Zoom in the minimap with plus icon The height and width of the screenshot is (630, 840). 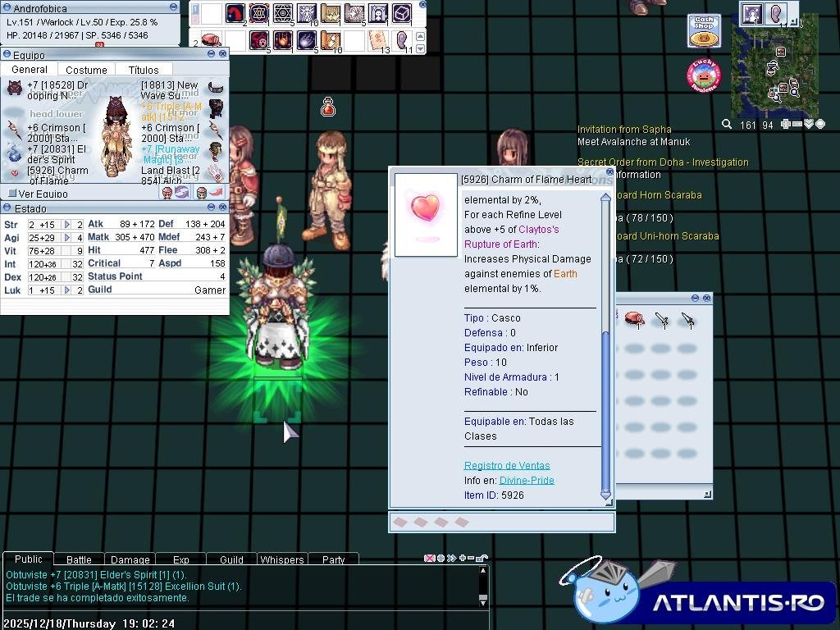(x=786, y=125)
